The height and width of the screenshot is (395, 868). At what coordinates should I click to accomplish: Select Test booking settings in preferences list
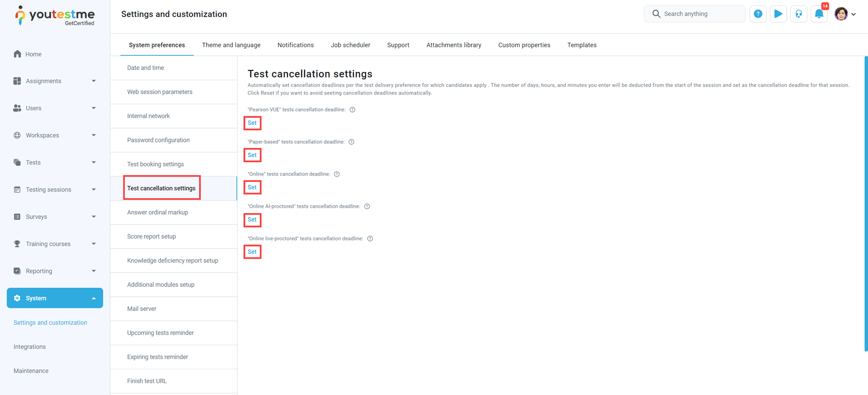coord(155,164)
